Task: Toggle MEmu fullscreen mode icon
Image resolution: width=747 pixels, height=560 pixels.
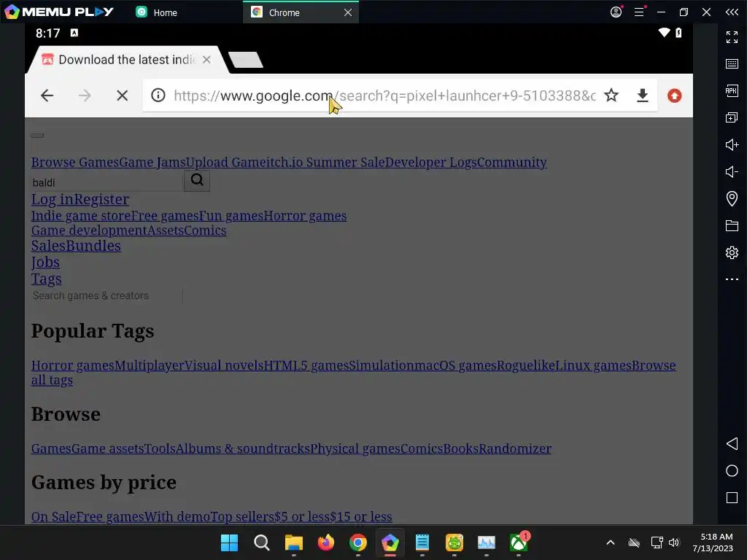Action: click(x=732, y=36)
